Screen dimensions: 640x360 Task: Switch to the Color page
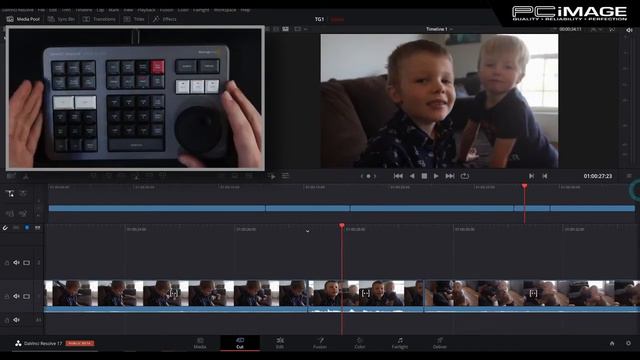tap(360, 343)
